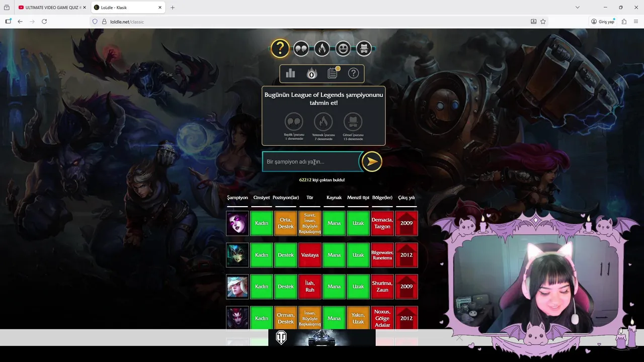
Task: Click the Bölge(ler) column header
Action: coord(382,198)
